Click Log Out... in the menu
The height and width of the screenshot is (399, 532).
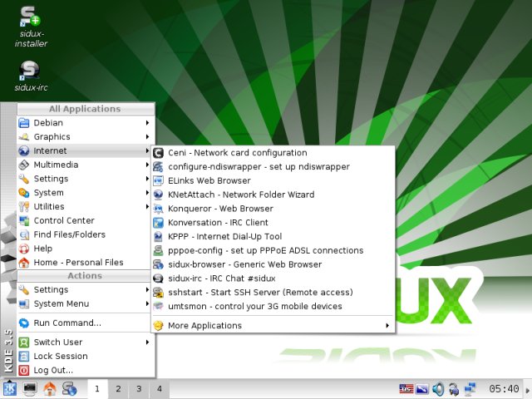53,370
